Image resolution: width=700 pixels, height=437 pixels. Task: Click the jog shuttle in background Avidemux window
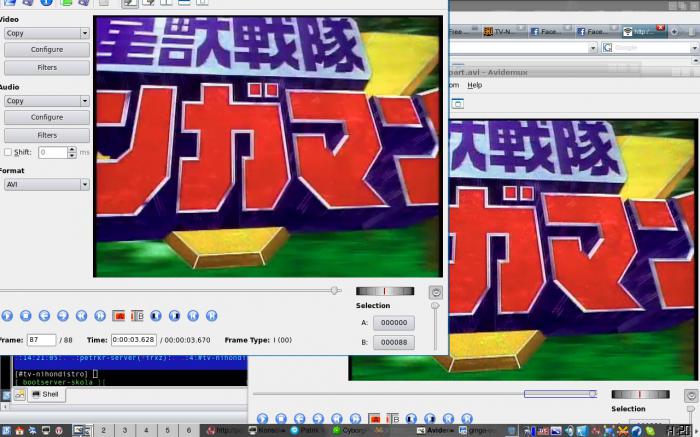[x=640, y=394]
